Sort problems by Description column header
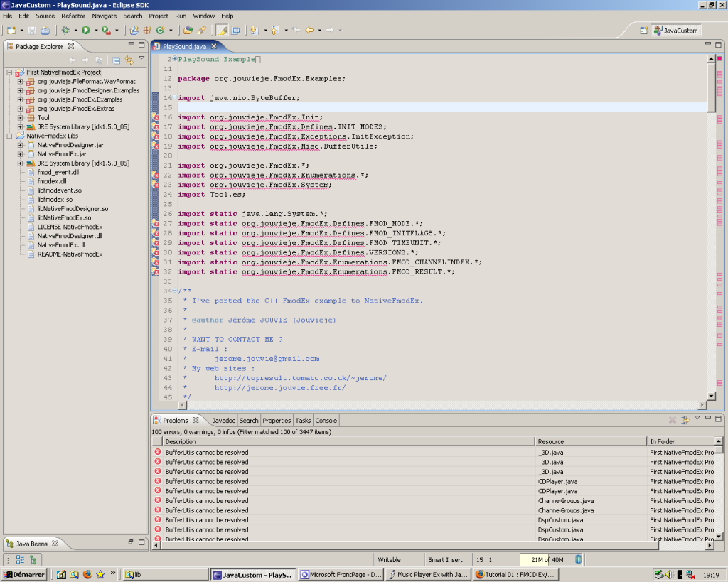Viewport: 728px width, 582px height. click(348, 442)
